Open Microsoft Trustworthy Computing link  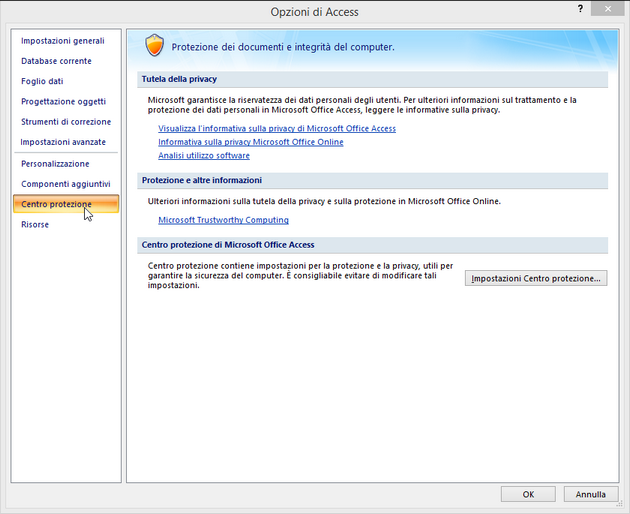pos(223,220)
